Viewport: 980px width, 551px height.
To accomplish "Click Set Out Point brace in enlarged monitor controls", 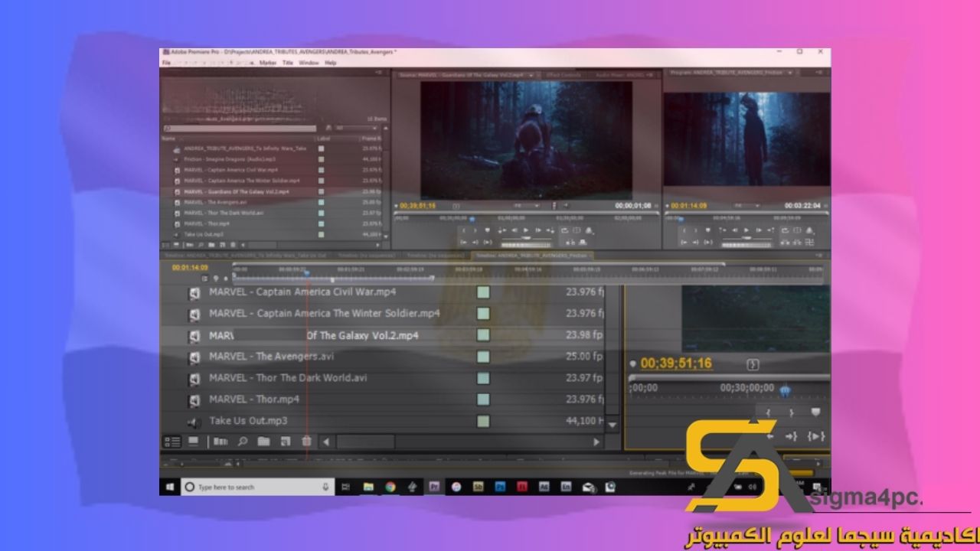I will [792, 412].
